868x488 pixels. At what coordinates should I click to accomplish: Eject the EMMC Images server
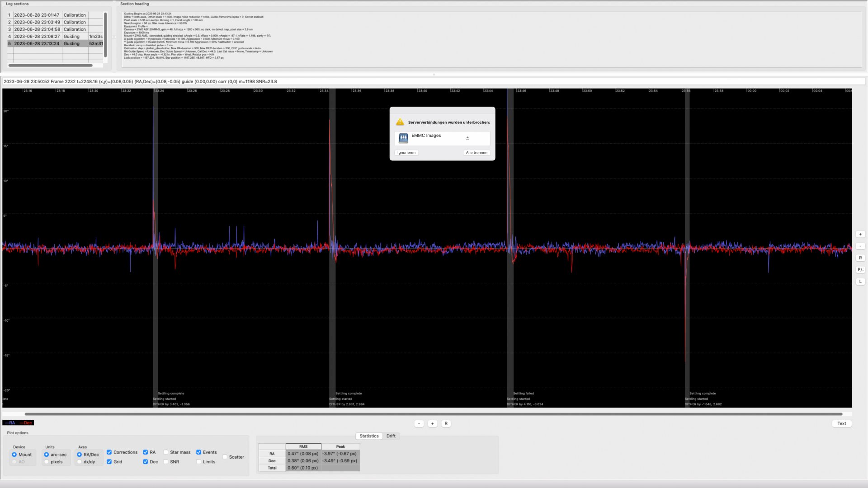467,138
